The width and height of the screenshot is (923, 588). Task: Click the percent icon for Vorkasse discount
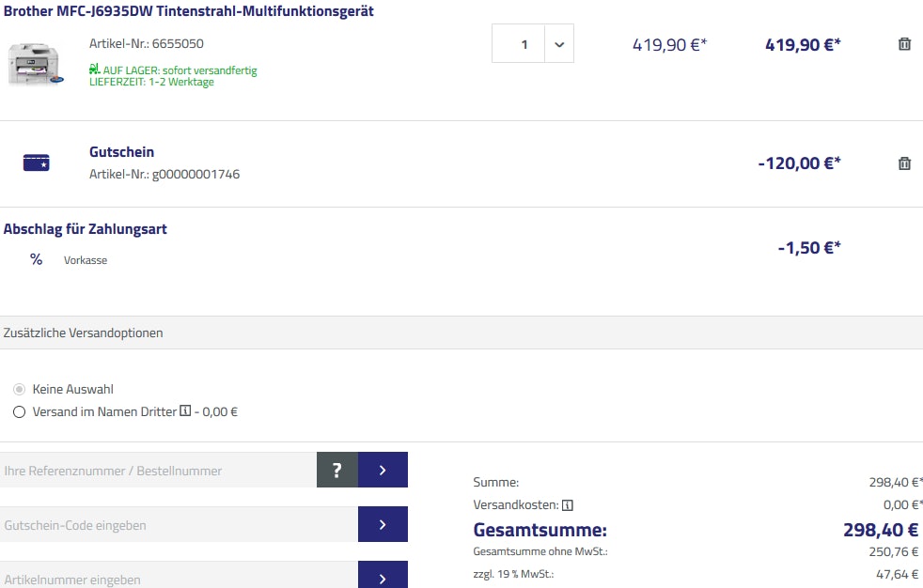point(36,259)
